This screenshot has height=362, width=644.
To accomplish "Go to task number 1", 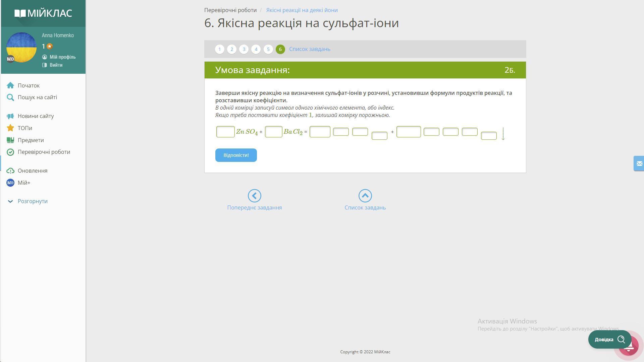I will point(220,49).
